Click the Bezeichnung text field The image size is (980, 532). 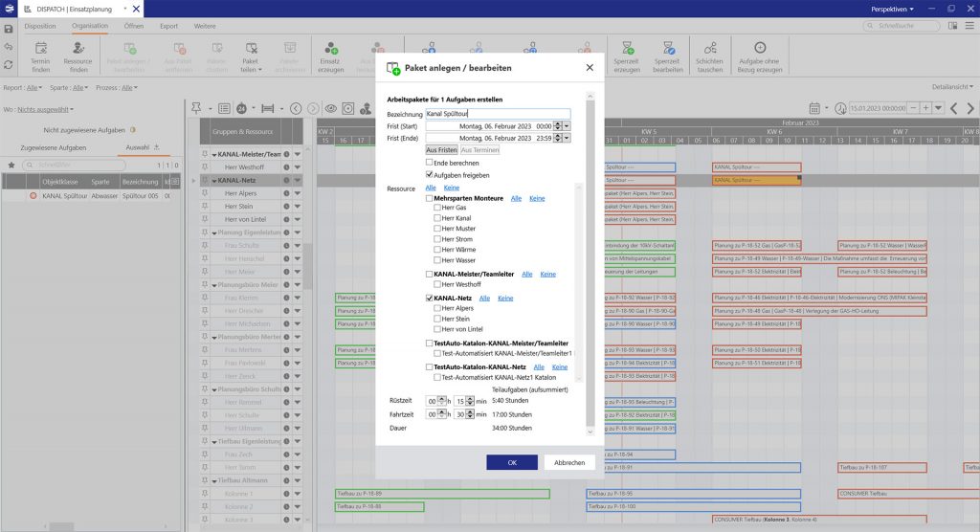pyautogui.click(x=498, y=113)
